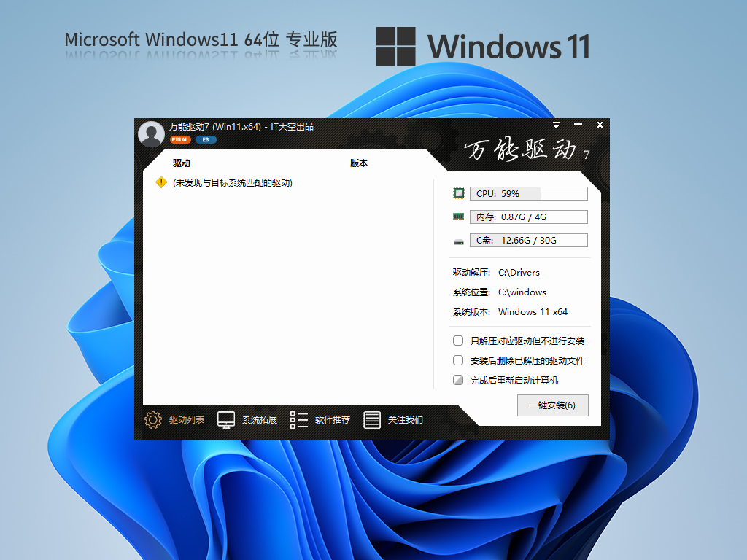
Task: Click the yellow warning icon in driver list
Action: pyautogui.click(x=160, y=183)
